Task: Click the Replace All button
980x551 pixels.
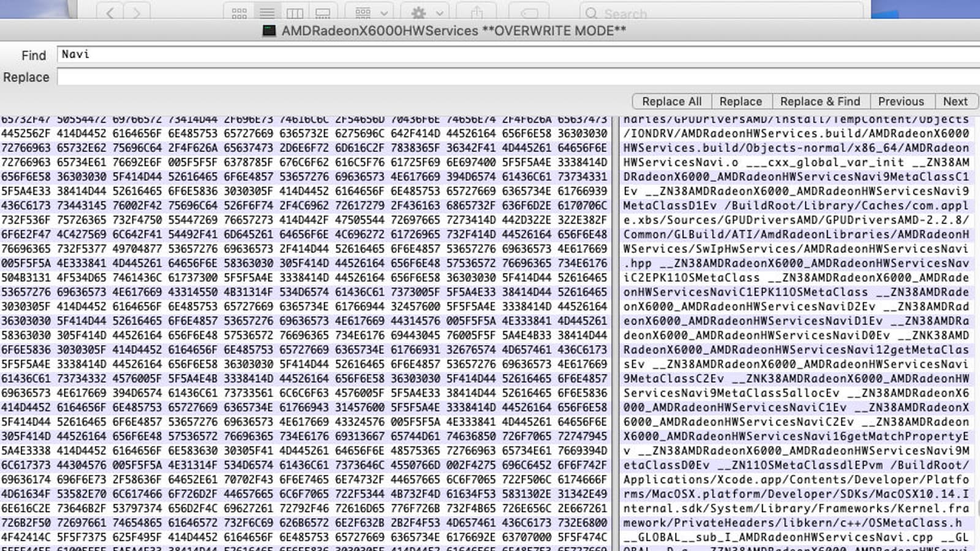Action: tap(671, 102)
